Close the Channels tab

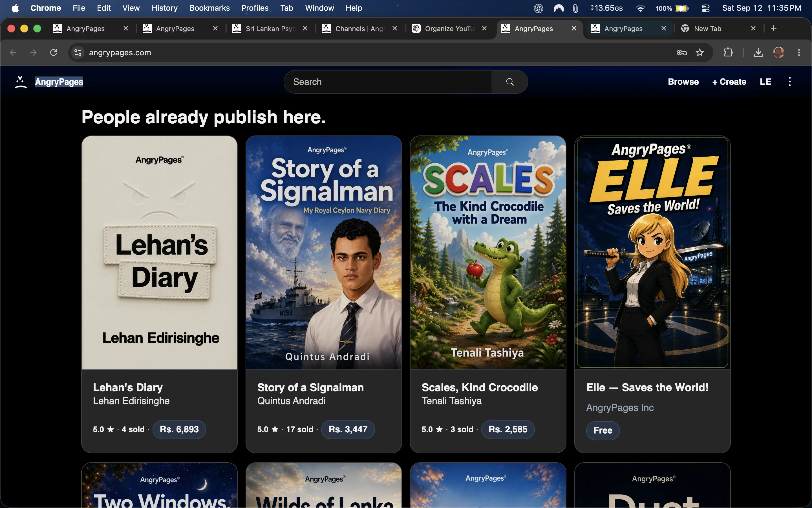pos(395,29)
